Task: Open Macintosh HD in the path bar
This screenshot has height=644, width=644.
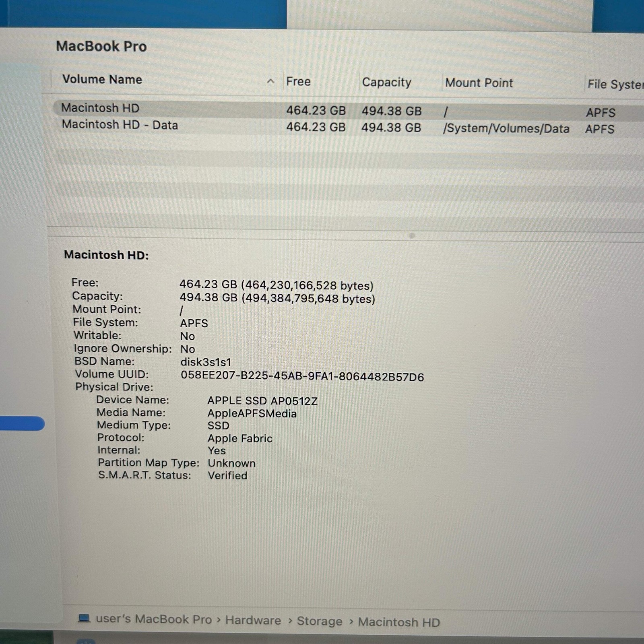Action: pos(399,622)
